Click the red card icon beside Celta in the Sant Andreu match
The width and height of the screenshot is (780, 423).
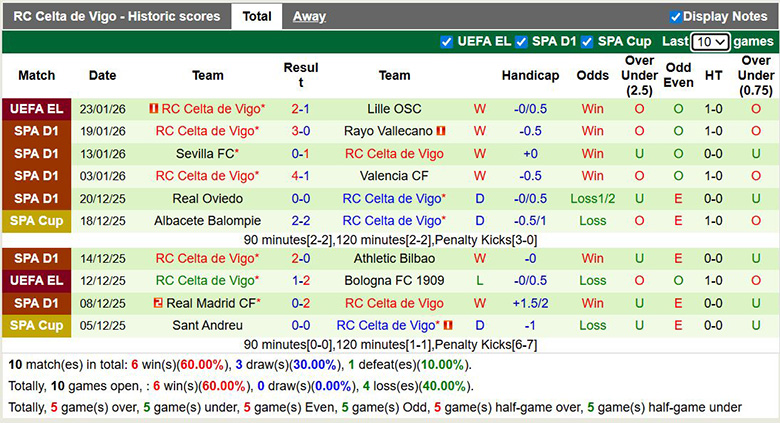click(x=448, y=325)
